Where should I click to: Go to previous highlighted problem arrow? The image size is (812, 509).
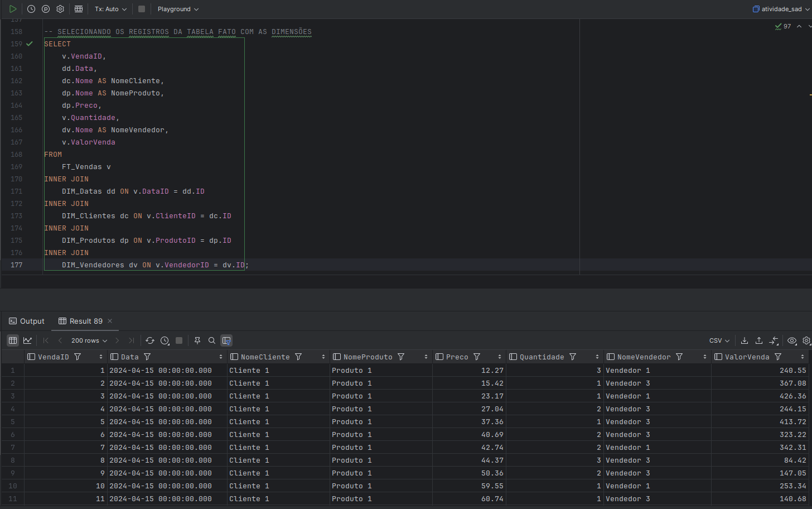799,26
